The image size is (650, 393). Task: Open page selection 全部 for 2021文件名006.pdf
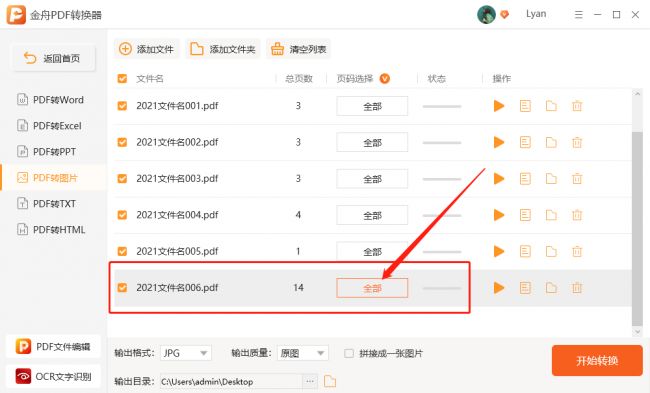click(372, 288)
